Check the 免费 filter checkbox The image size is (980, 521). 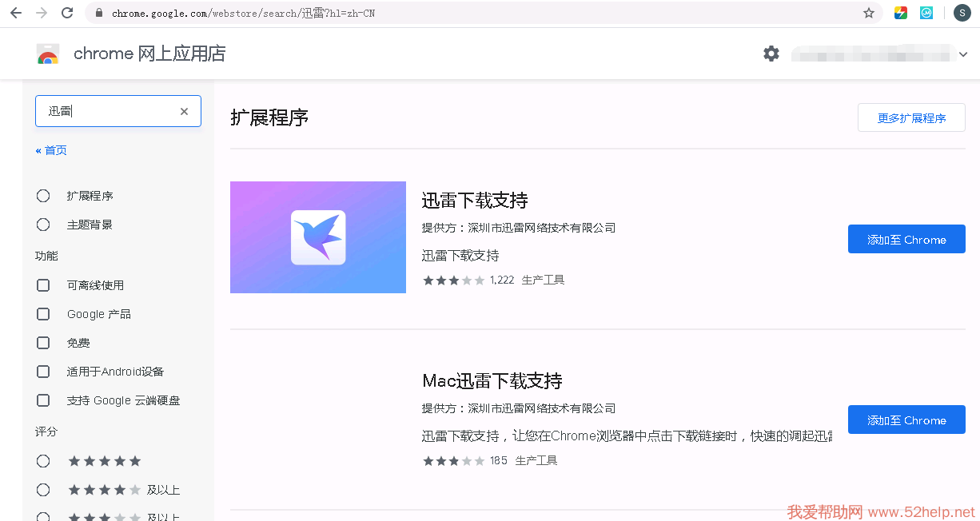click(43, 343)
